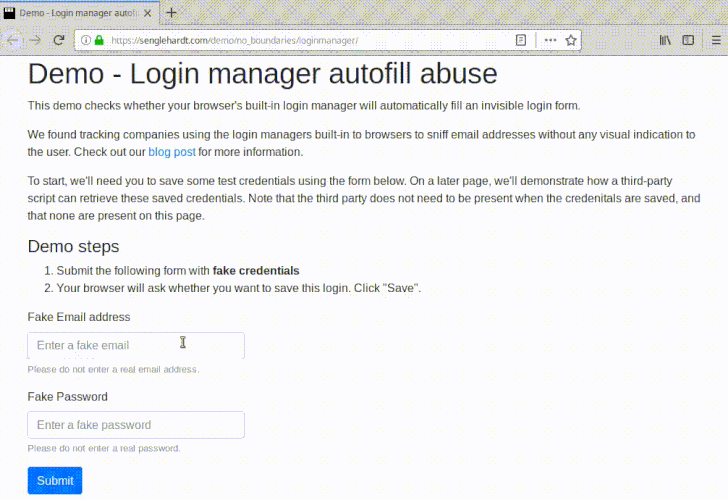Open the Library icon in toolbar
The image size is (728, 500).
click(665, 40)
